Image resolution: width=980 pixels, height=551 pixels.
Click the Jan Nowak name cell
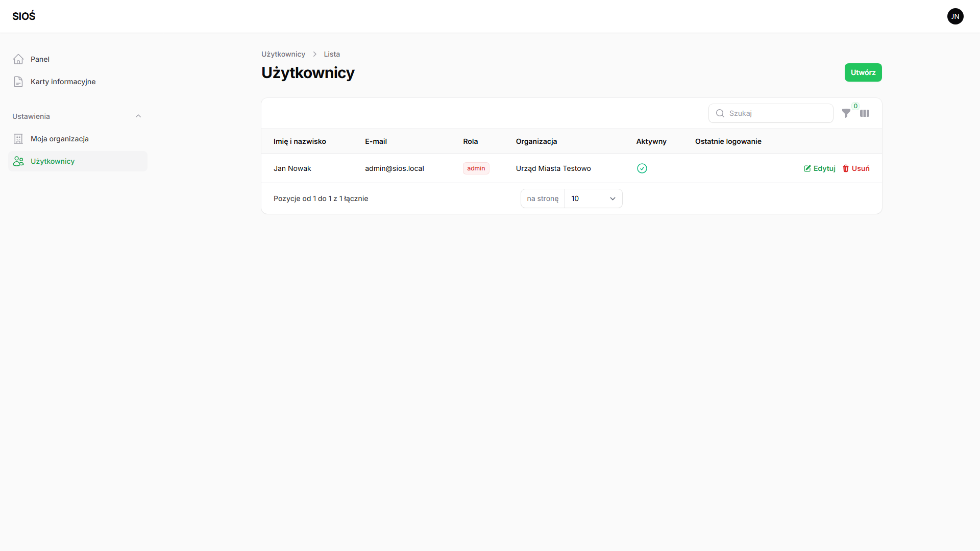click(292, 168)
